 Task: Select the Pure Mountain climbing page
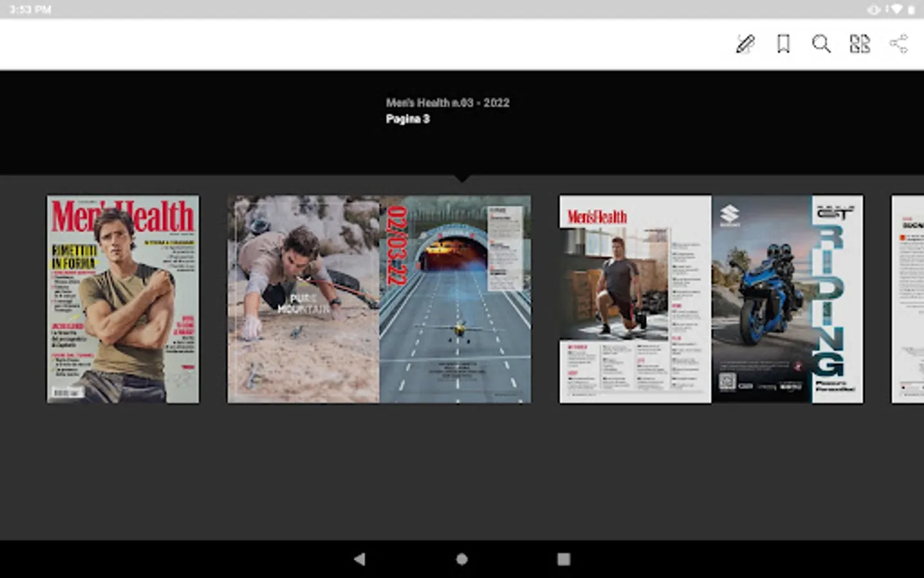pyautogui.click(x=304, y=299)
